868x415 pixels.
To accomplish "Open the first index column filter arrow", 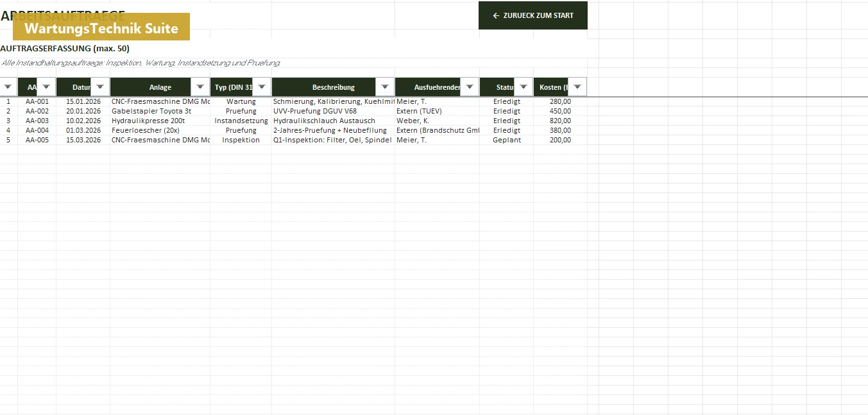I will [x=8, y=87].
